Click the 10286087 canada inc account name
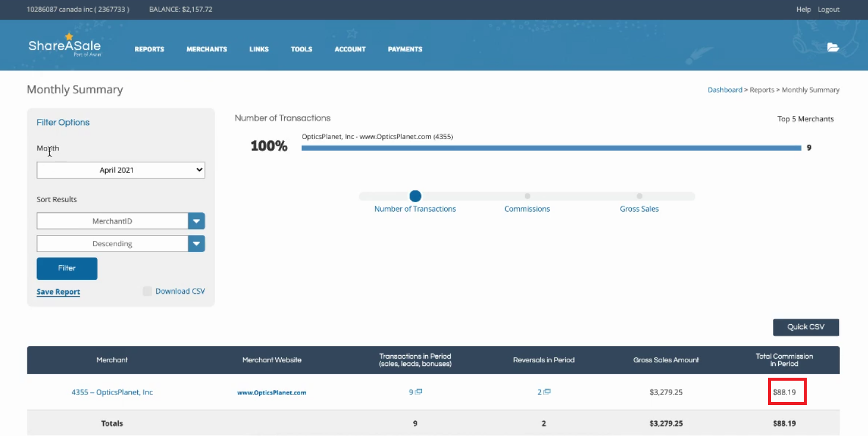 tap(78, 10)
